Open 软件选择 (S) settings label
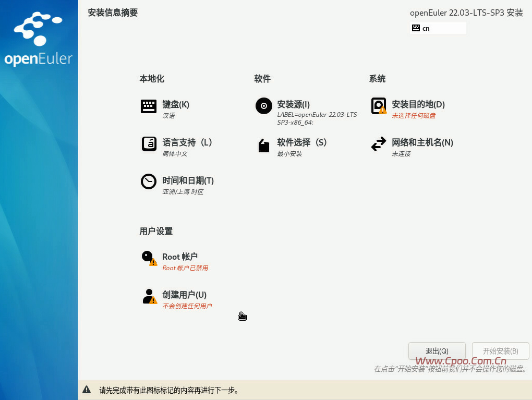Viewport: 532px width, 400px height. point(301,142)
